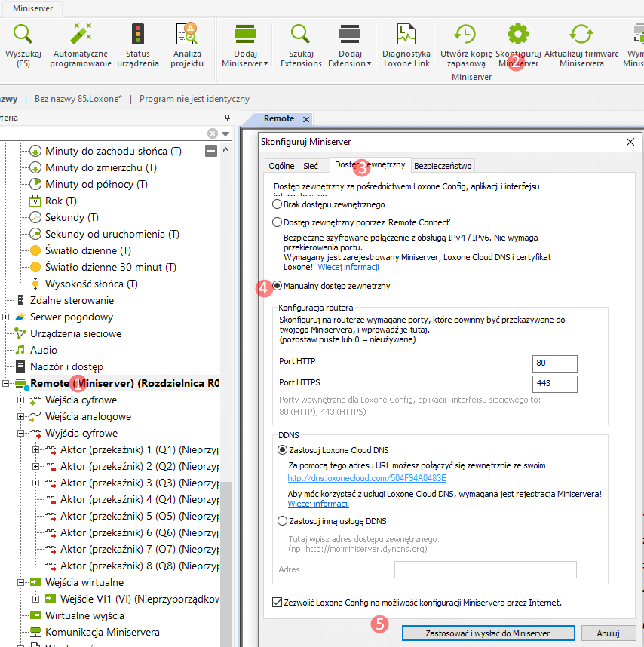
Task: Click the Status urządzenia traffic light icon
Action: click(x=138, y=35)
